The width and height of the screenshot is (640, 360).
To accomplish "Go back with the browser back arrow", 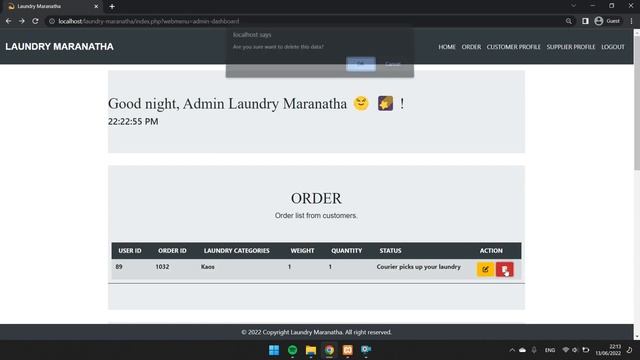I will tap(9, 21).
